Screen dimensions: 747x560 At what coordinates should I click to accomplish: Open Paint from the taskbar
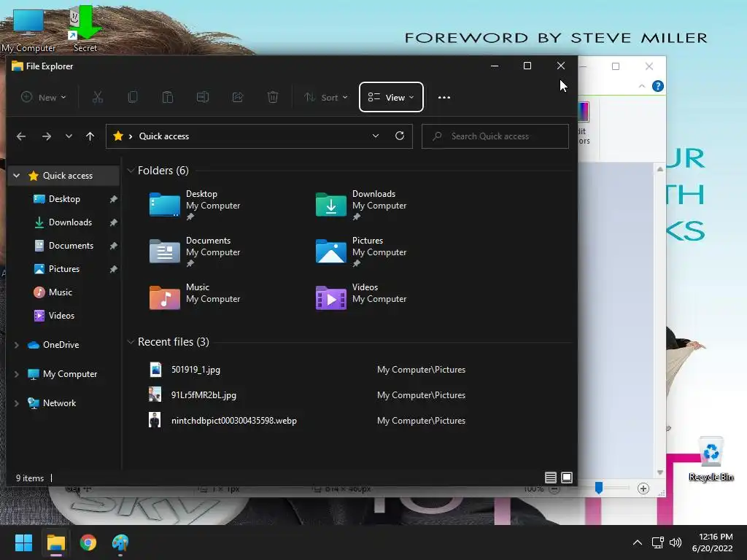click(x=120, y=542)
